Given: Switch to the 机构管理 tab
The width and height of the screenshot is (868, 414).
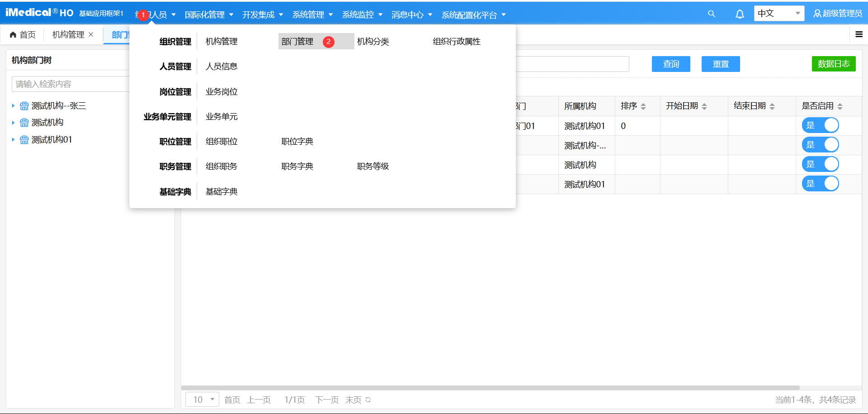Looking at the screenshot, I should (68, 34).
